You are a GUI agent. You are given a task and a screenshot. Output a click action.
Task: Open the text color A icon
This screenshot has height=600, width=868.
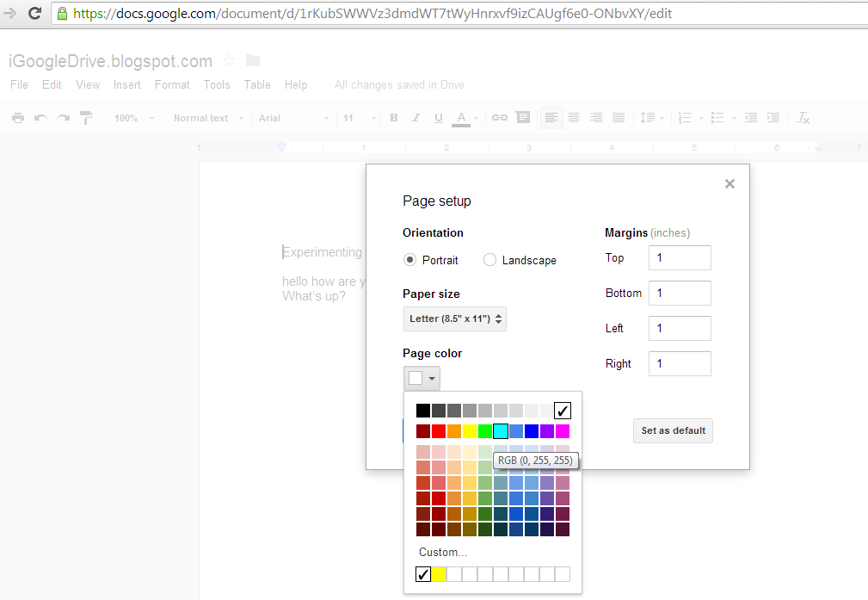click(460, 119)
